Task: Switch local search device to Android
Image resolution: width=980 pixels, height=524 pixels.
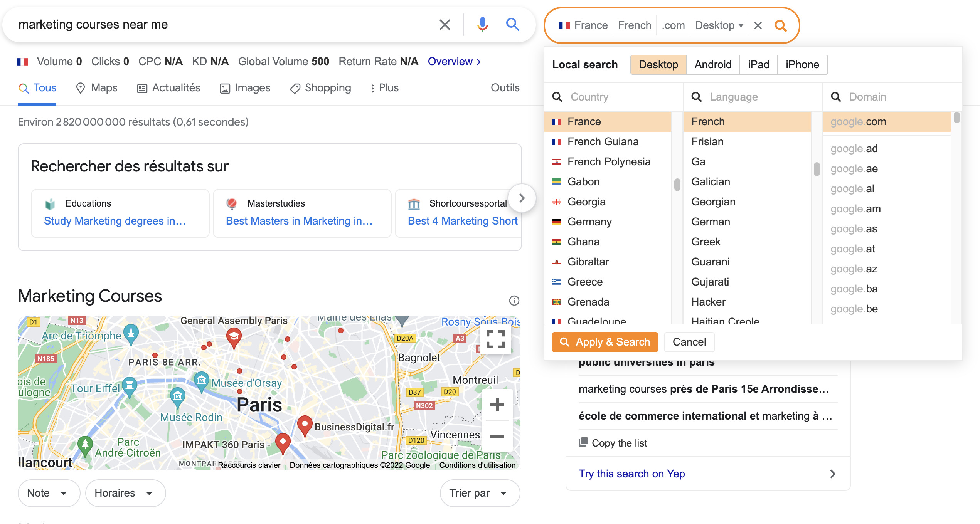Action: 712,64
